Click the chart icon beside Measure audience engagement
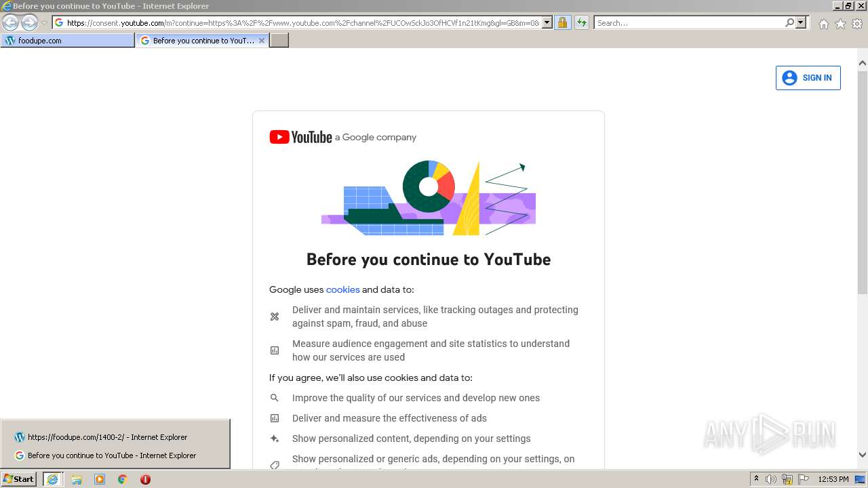 275,350
